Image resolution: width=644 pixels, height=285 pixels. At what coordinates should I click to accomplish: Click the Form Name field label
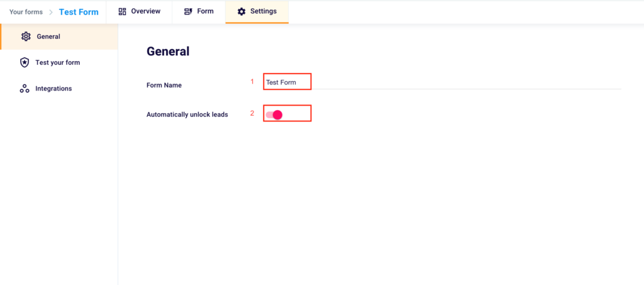(164, 85)
